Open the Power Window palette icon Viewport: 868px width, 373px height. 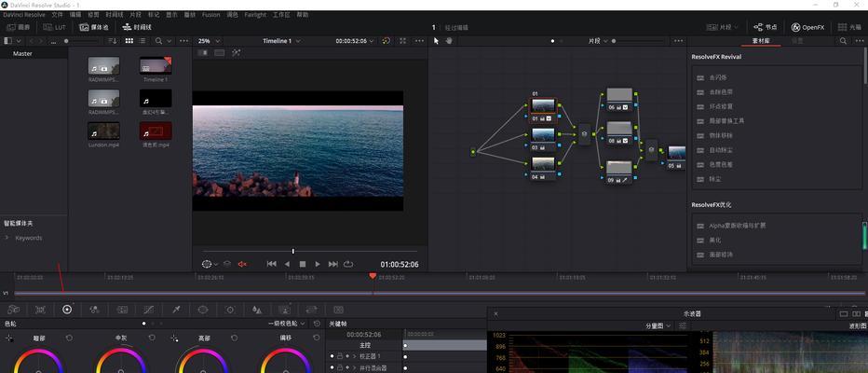(203, 310)
